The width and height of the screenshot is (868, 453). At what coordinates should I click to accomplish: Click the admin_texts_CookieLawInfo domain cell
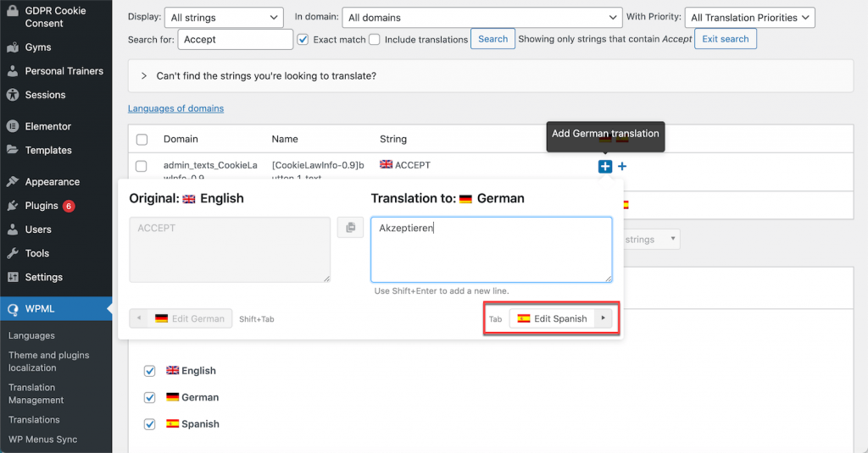210,170
